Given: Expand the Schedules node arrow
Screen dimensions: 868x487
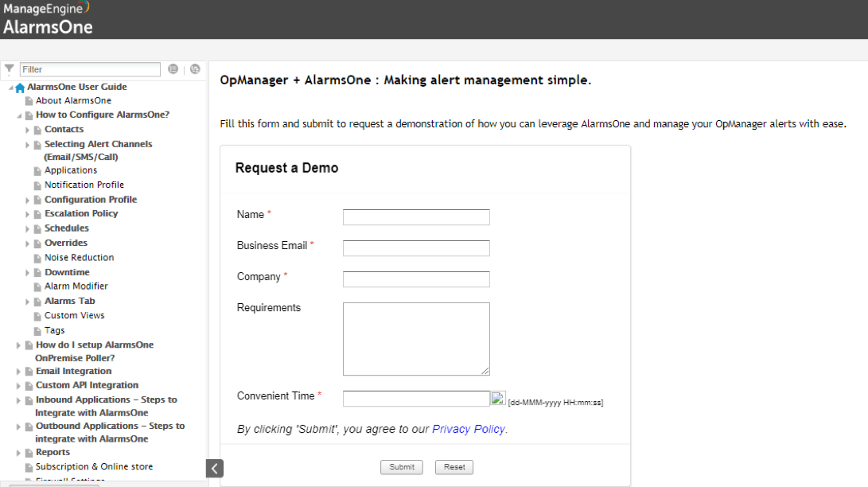Looking at the screenshot, I should click(x=28, y=229).
